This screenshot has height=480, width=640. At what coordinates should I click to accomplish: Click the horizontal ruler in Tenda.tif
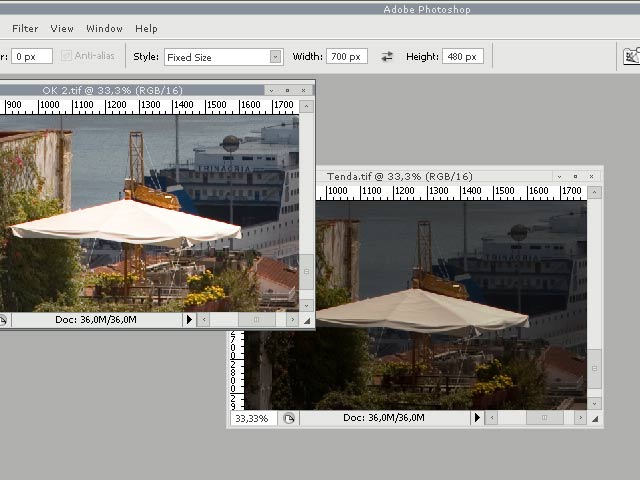coord(451,192)
